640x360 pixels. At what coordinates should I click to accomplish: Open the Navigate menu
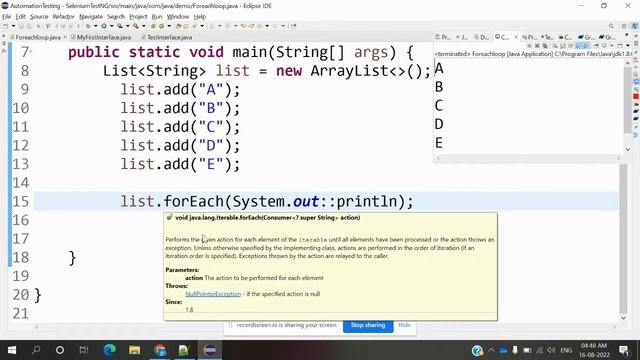[x=91, y=16]
